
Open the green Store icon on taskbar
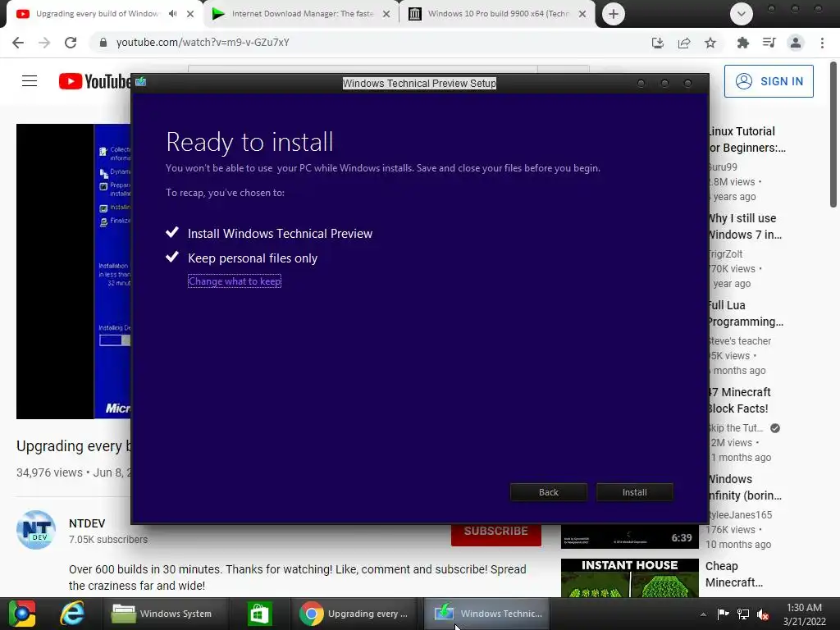click(259, 614)
